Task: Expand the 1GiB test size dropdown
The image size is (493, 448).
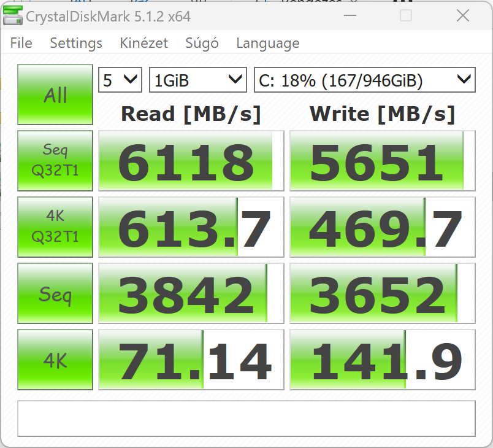Action: (x=198, y=80)
